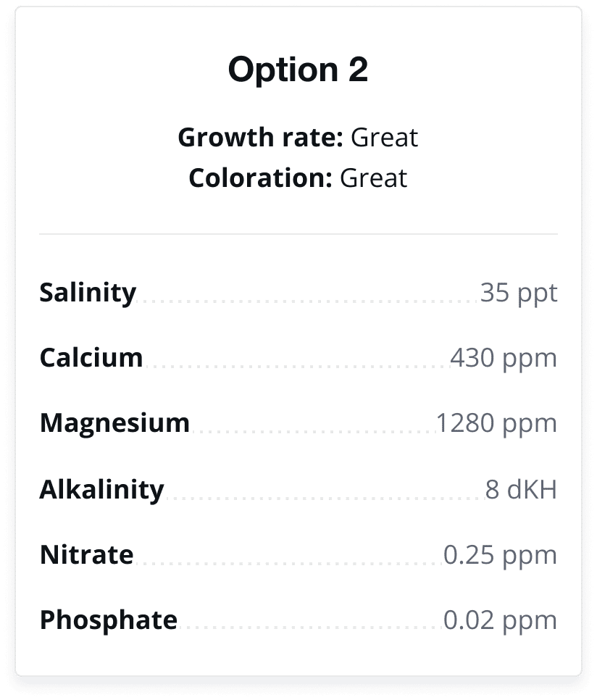Click the Alkalinity parameter label
The image size is (597, 700).
tap(101, 489)
